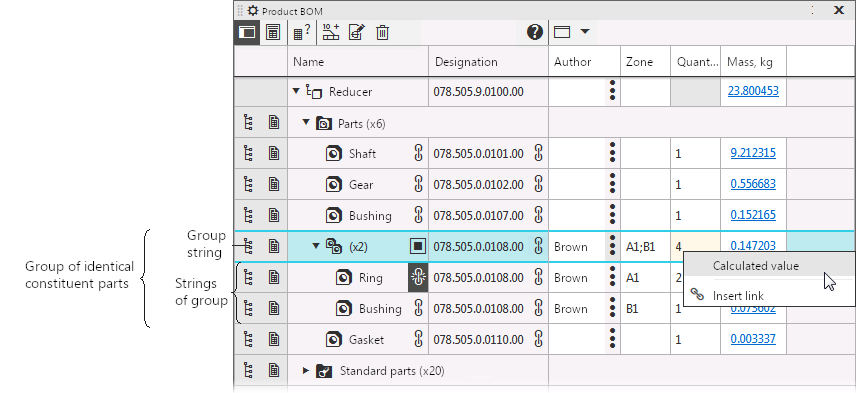Collapse the Parts (x6) section
Screen dimensions: 856x393
306,123
